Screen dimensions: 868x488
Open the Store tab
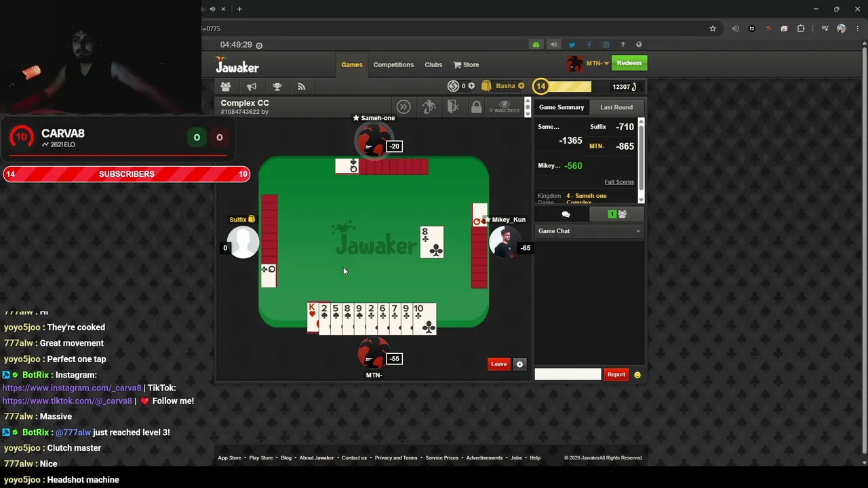467,64
